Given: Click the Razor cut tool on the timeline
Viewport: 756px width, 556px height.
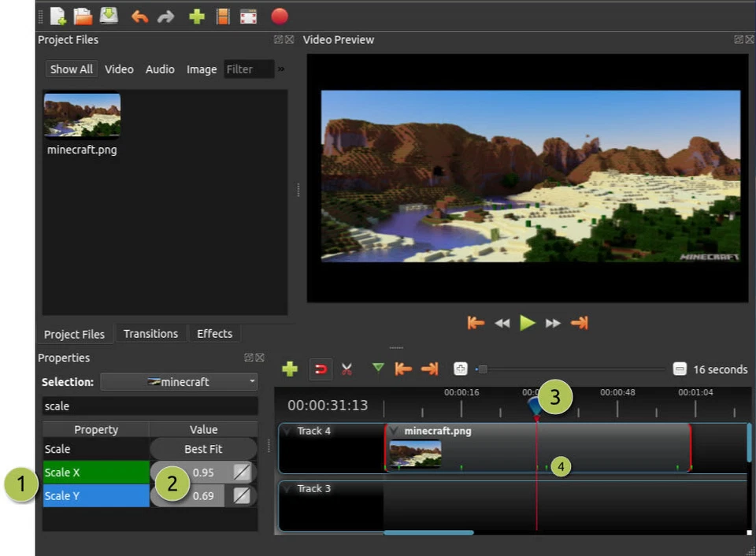Looking at the screenshot, I should point(346,369).
